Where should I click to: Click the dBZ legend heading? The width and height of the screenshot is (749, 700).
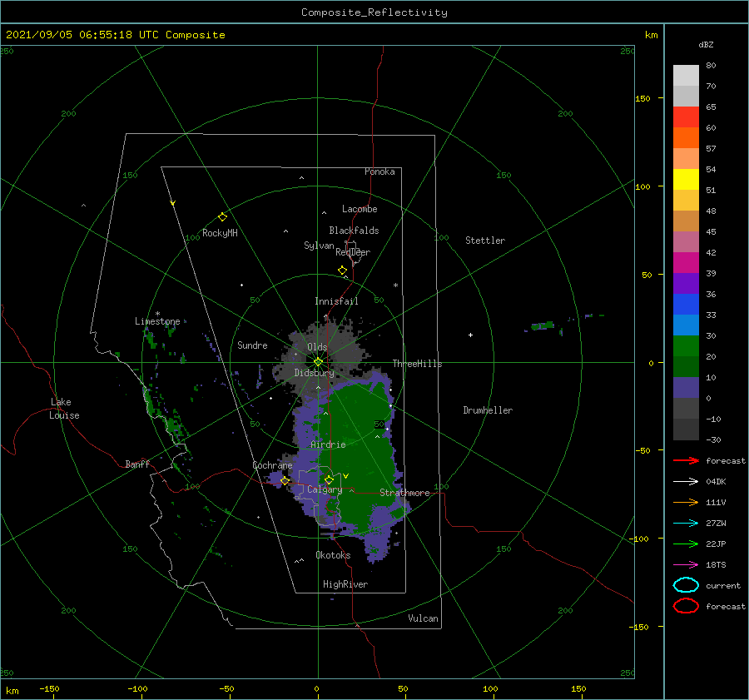point(706,44)
